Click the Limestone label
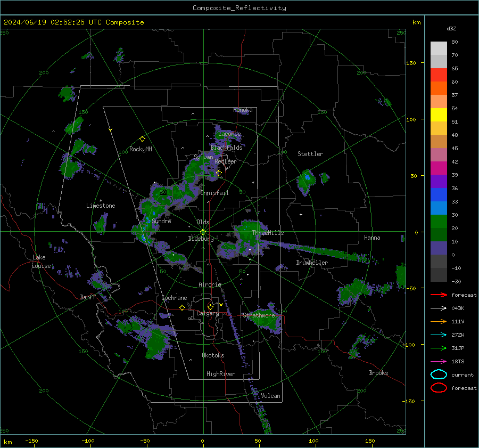Screen dimensions: 479x448 101,206
